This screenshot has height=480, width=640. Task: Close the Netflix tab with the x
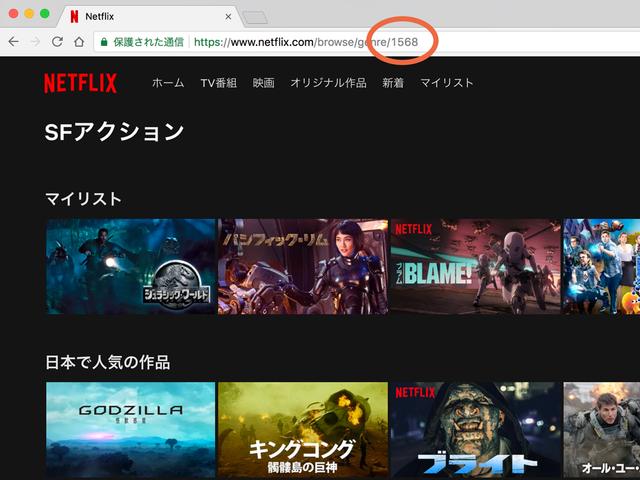[x=228, y=17]
